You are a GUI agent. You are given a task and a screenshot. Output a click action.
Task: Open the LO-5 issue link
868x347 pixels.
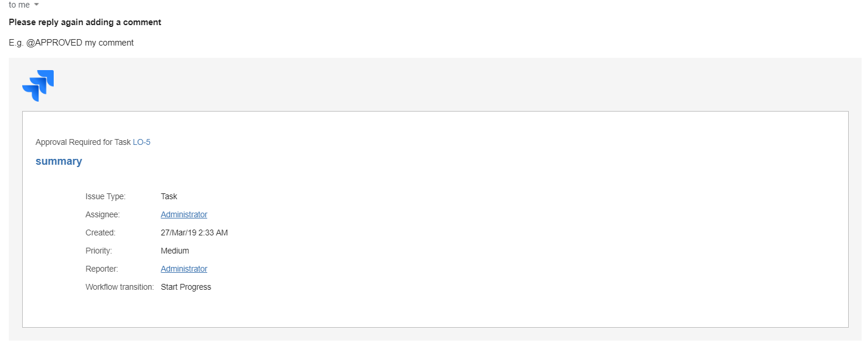click(141, 142)
